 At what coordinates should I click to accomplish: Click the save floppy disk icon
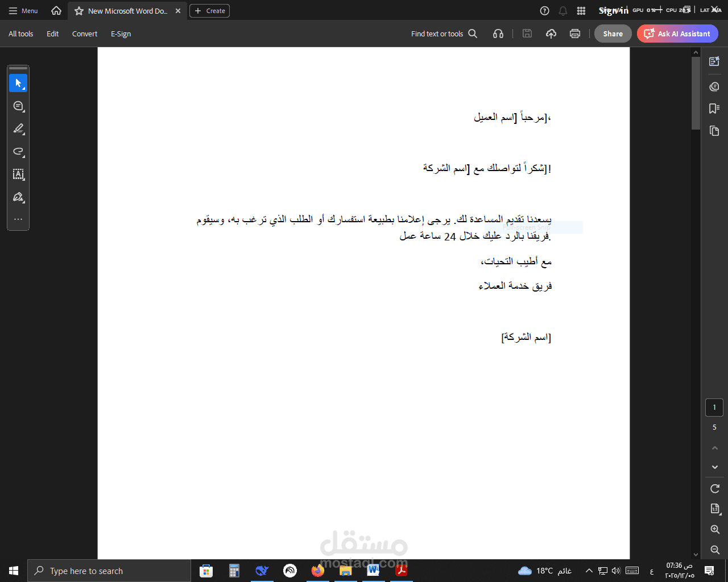[527, 34]
